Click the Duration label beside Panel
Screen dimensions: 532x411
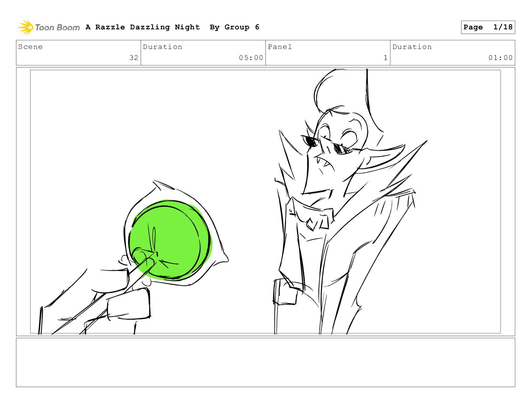[412, 47]
